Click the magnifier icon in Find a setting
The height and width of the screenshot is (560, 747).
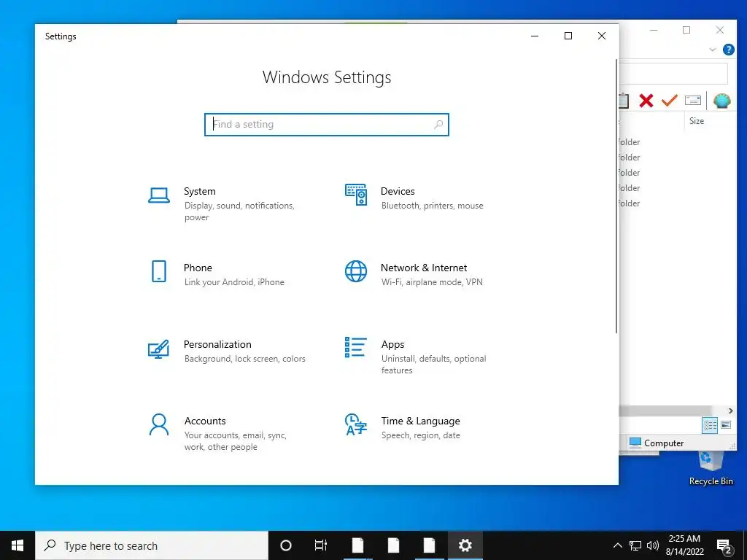coord(438,124)
